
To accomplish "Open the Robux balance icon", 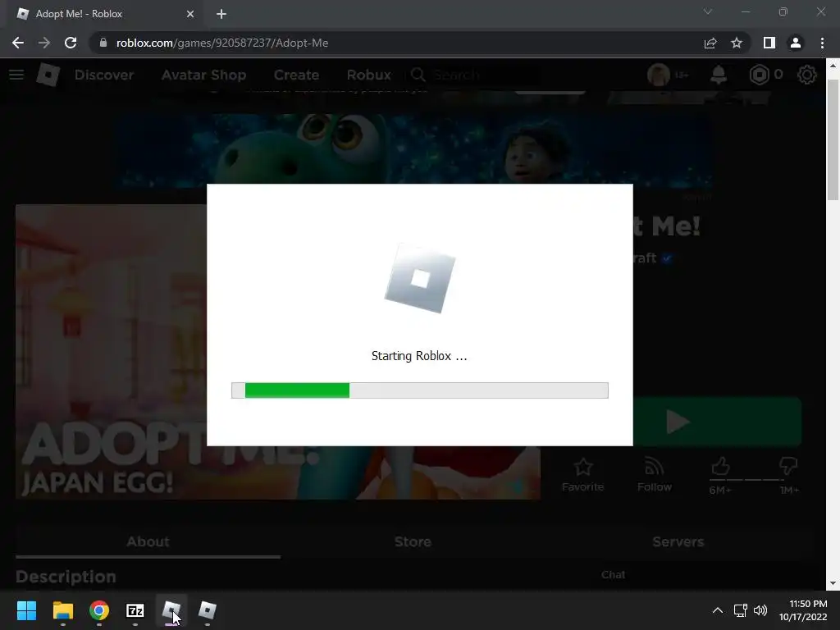I will [x=759, y=75].
